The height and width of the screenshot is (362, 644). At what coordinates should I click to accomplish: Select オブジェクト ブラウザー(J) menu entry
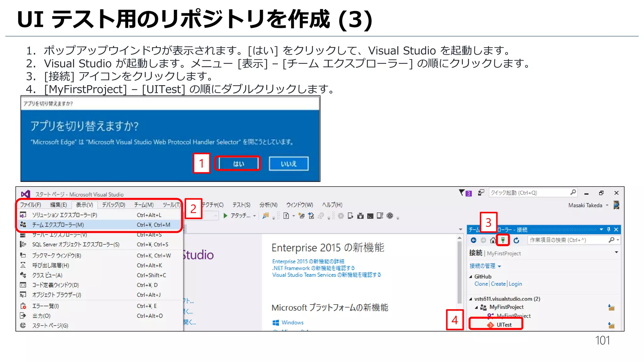point(99,295)
